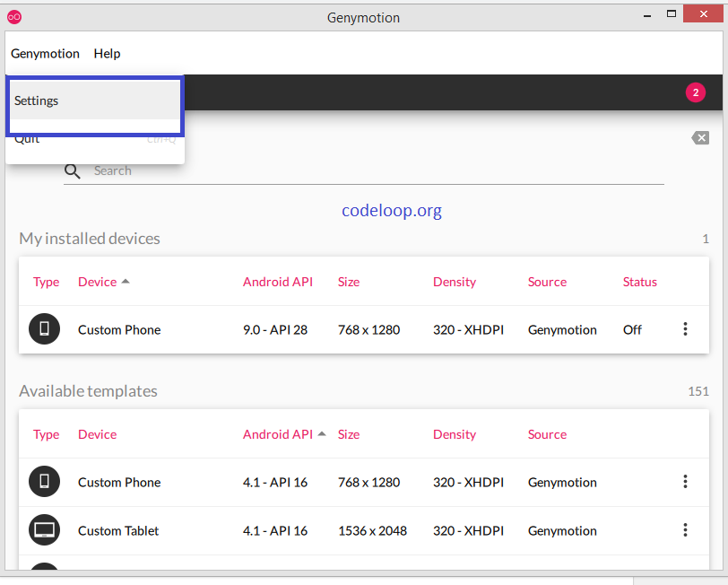Click the Genymotion logo in title bar

click(14, 17)
